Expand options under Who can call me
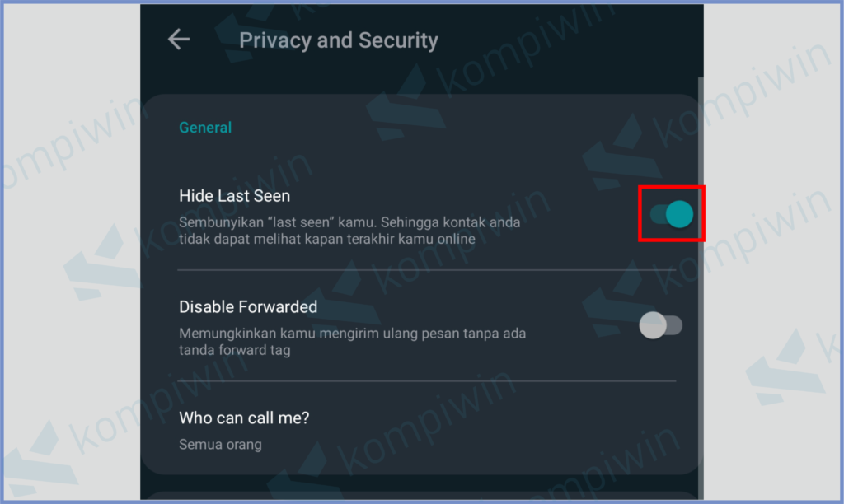This screenshot has width=844, height=504. [244, 418]
